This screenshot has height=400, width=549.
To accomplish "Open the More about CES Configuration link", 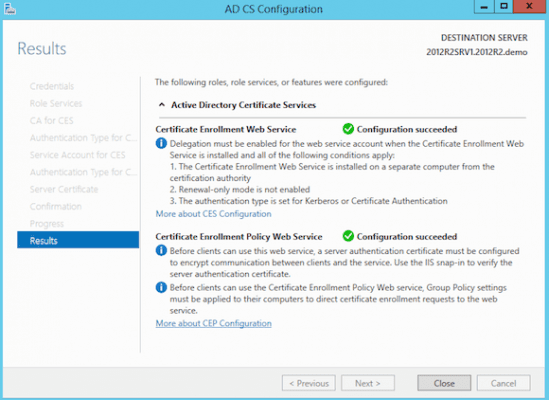I will [x=214, y=214].
